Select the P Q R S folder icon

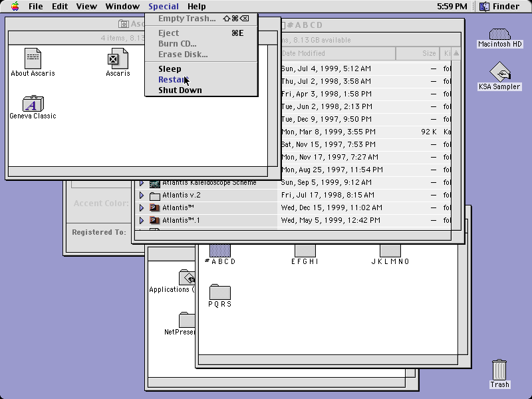point(220,291)
